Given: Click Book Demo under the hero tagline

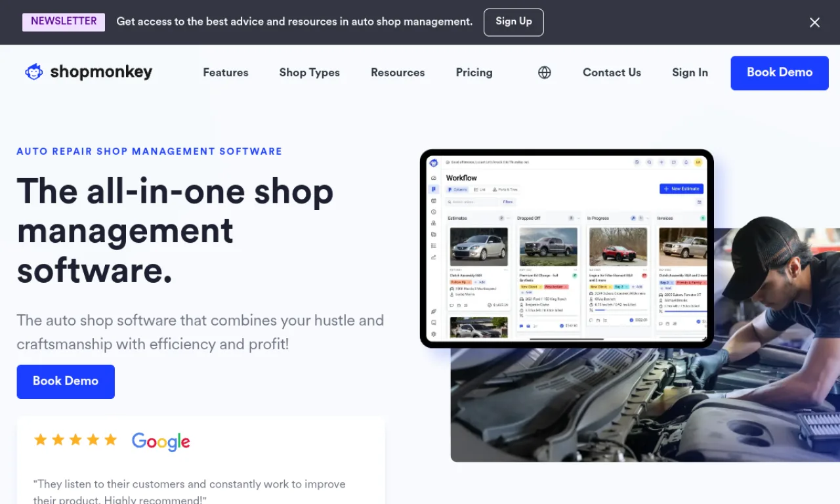Looking at the screenshot, I should (x=66, y=381).
